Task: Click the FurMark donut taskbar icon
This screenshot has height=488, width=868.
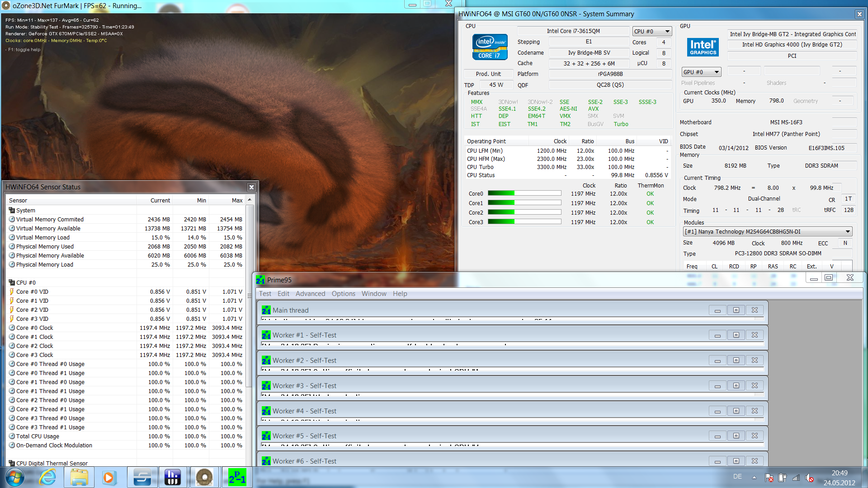Action: [x=204, y=477]
